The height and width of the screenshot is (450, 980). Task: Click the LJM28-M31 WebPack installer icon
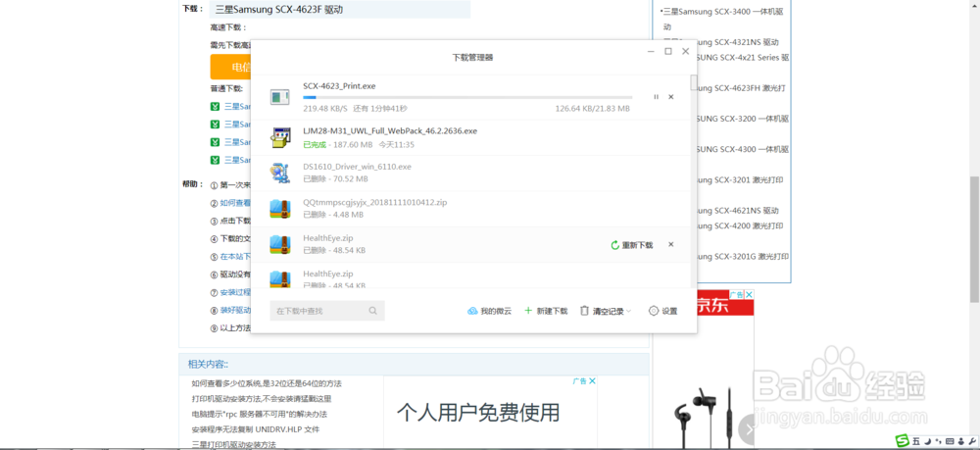pyautogui.click(x=280, y=137)
